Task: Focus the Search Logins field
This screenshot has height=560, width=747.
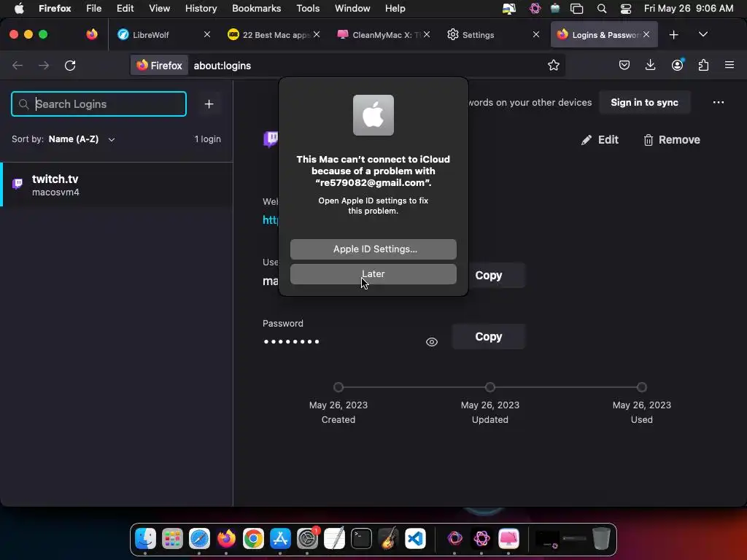Action: (x=98, y=104)
